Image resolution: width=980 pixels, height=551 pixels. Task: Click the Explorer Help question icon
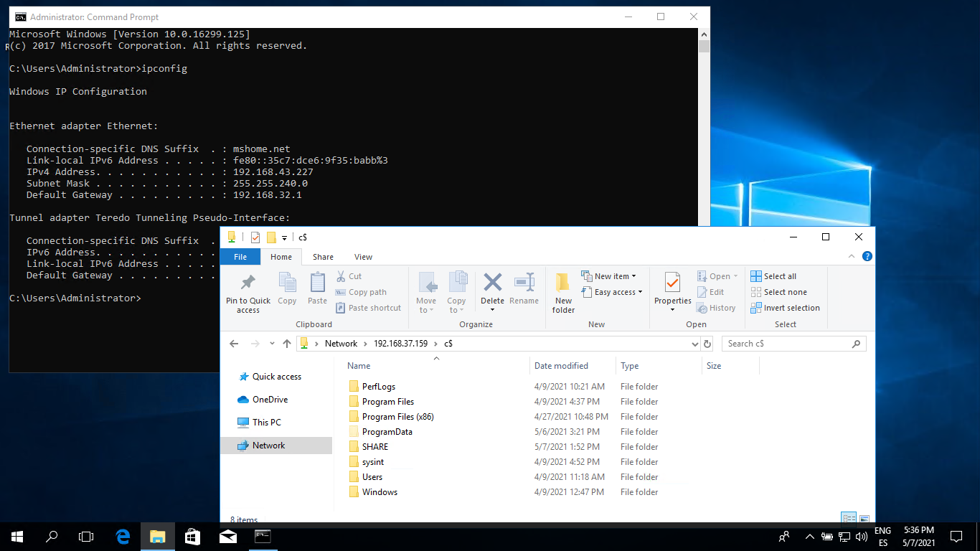[x=867, y=256]
